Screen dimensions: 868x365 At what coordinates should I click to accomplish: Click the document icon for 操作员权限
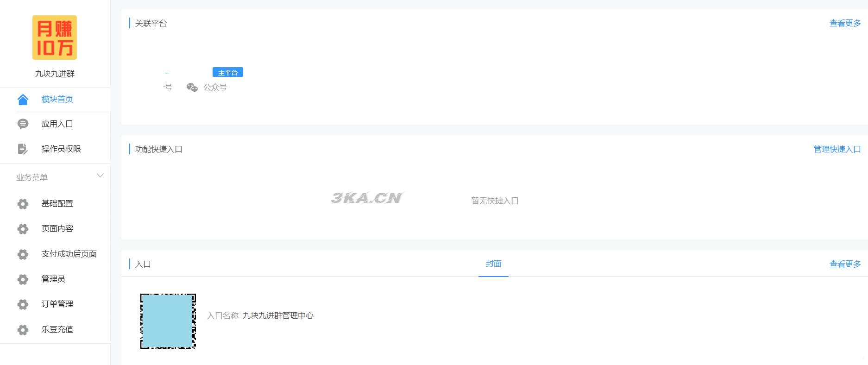coord(23,149)
